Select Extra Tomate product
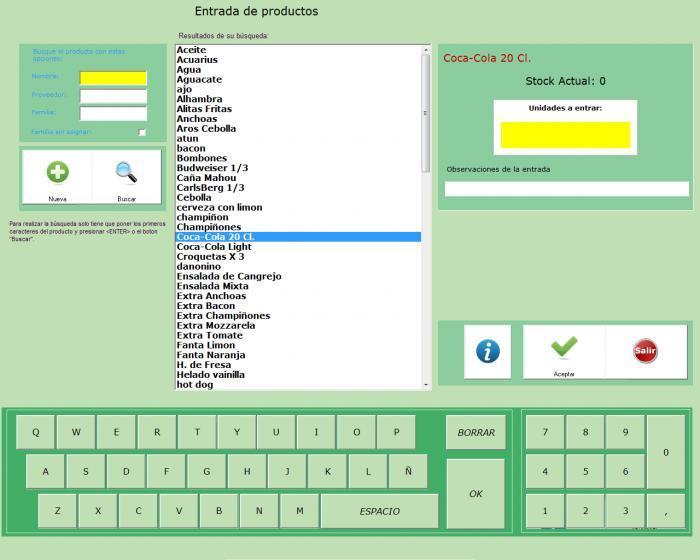This screenshot has width=700, height=560. pyautogui.click(x=298, y=335)
